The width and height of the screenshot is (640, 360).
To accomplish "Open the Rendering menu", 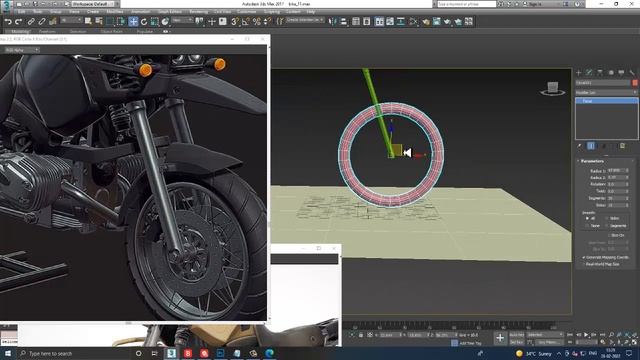I will point(198,12).
